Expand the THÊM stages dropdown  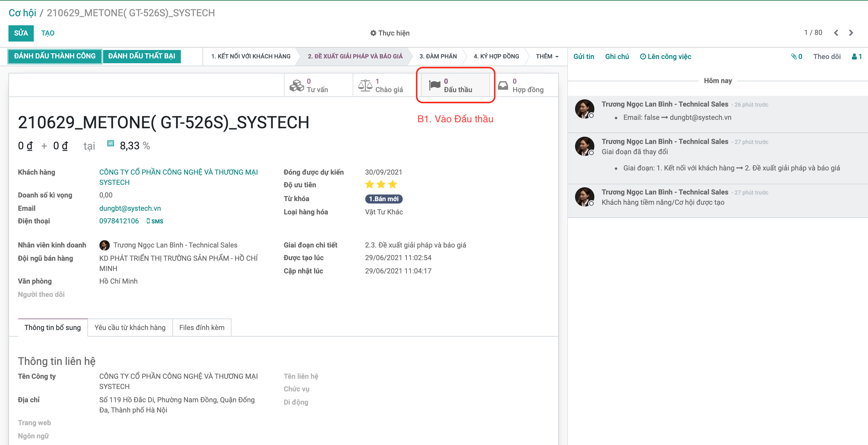coord(546,56)
